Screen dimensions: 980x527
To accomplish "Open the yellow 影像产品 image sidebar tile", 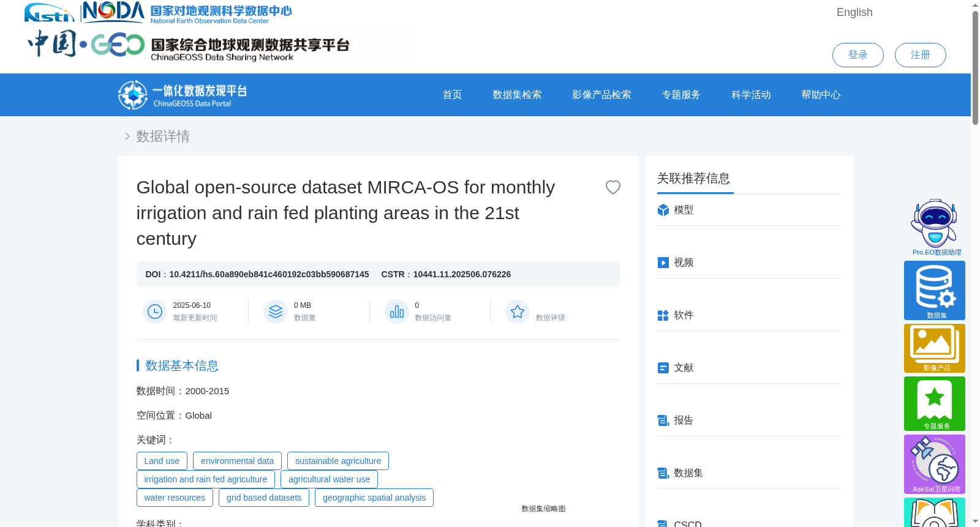I will (x=935, y=348).
